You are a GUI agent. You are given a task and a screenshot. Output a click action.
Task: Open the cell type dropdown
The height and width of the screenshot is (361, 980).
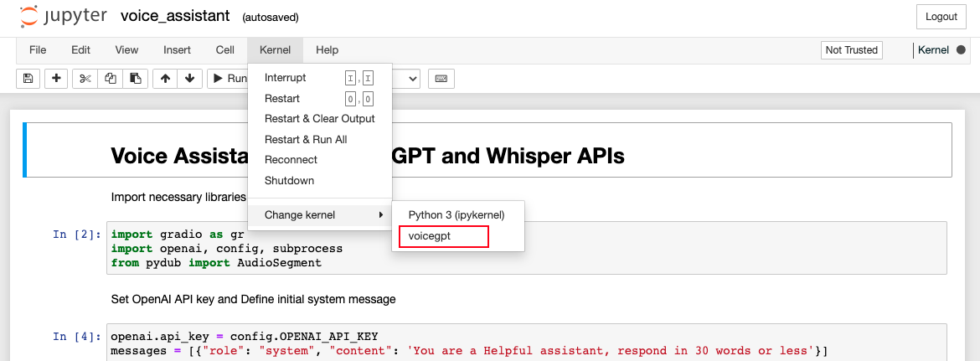pos(406,78)
